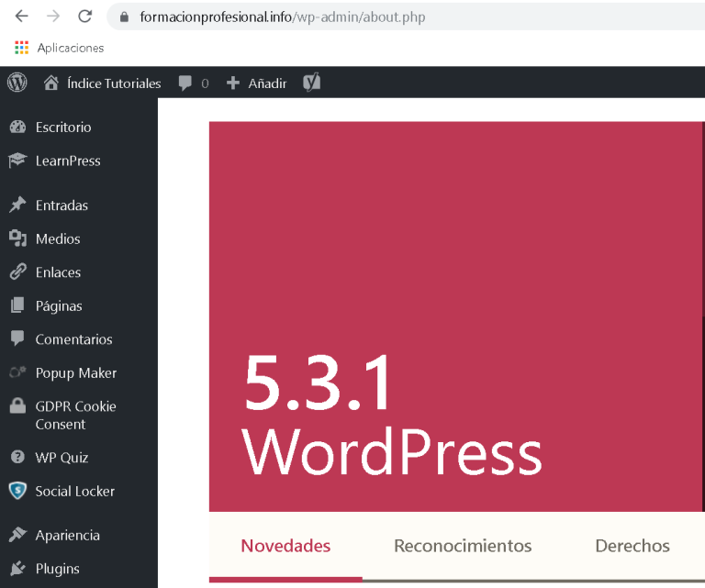Click the browser back arrow
This screenshot has height=588, width=705.
pyautogui.click(x=22, y=17)
